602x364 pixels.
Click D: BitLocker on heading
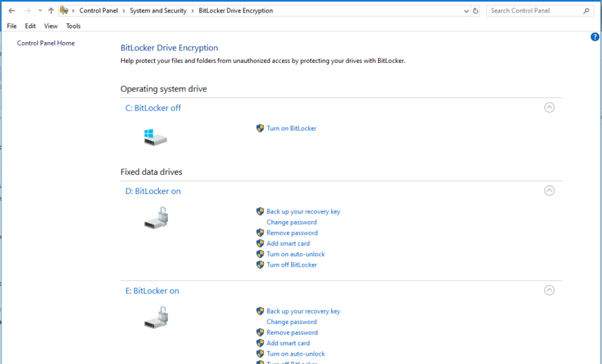[x=153, y=191]
